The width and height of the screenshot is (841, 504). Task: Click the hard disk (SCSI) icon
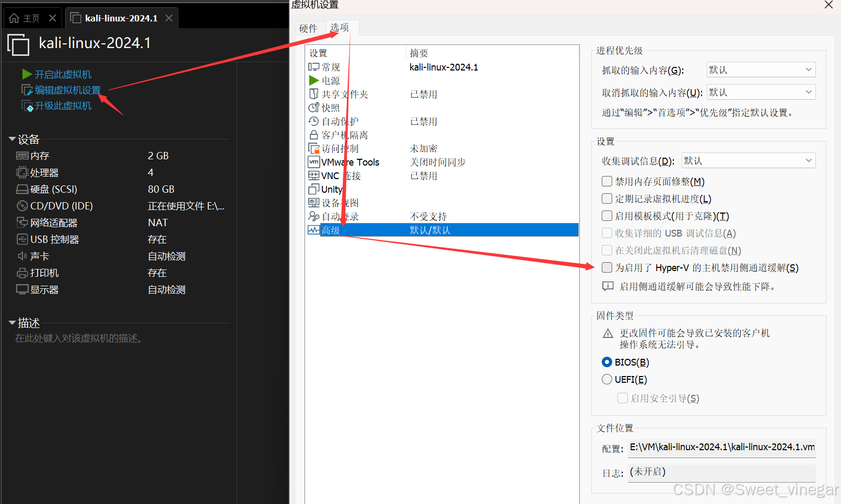22,189
